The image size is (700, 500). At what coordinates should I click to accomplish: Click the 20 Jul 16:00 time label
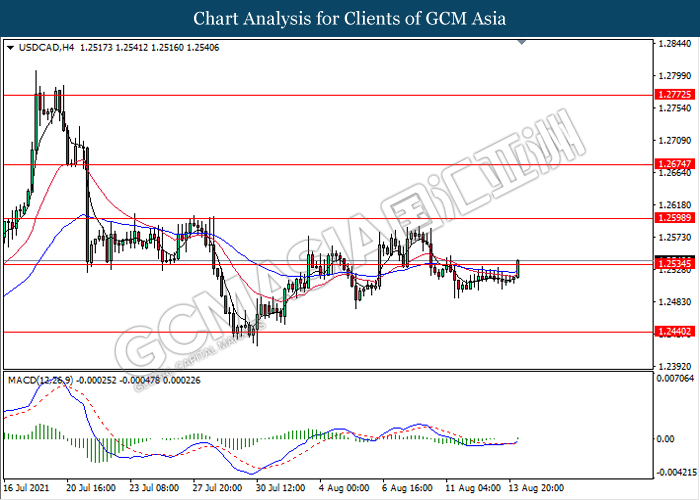point(91,488)
